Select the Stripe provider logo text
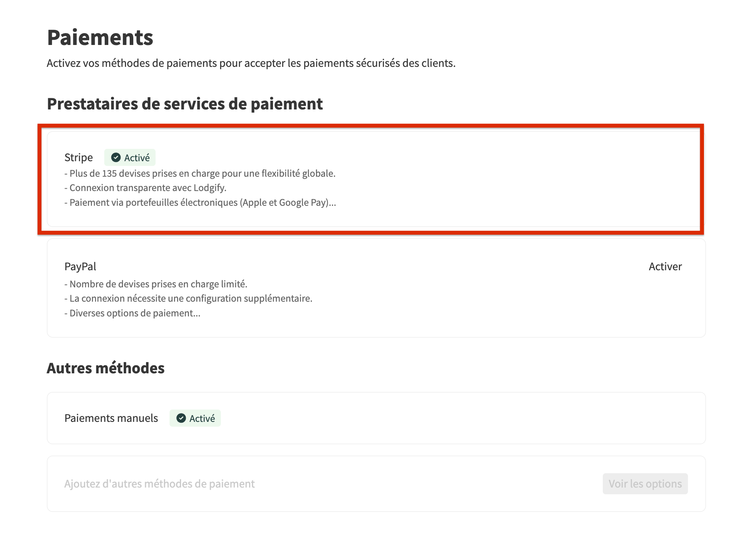 [x=78, y=157]
